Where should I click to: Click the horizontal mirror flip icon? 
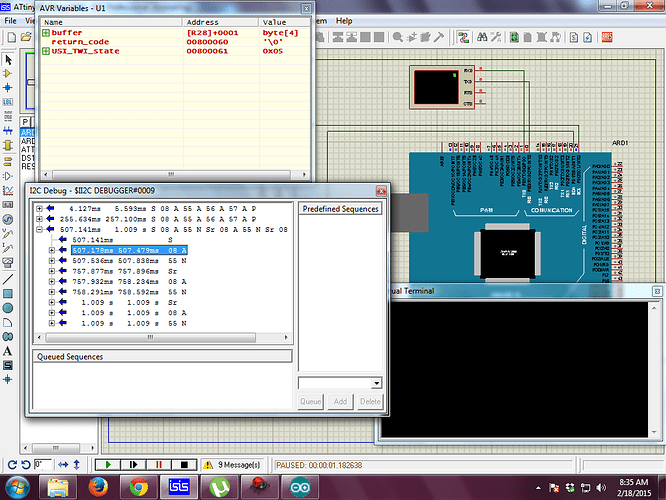pyautogui.click(x=63, y=465)
